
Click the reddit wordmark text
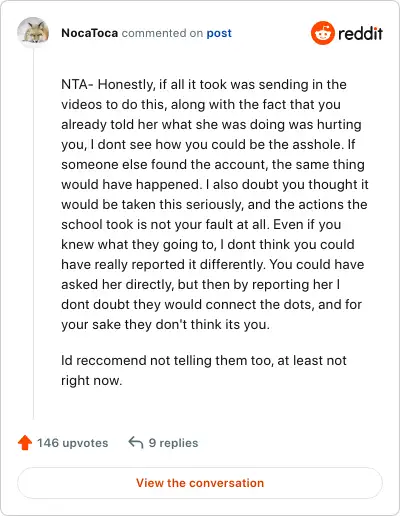click(360, 34)
